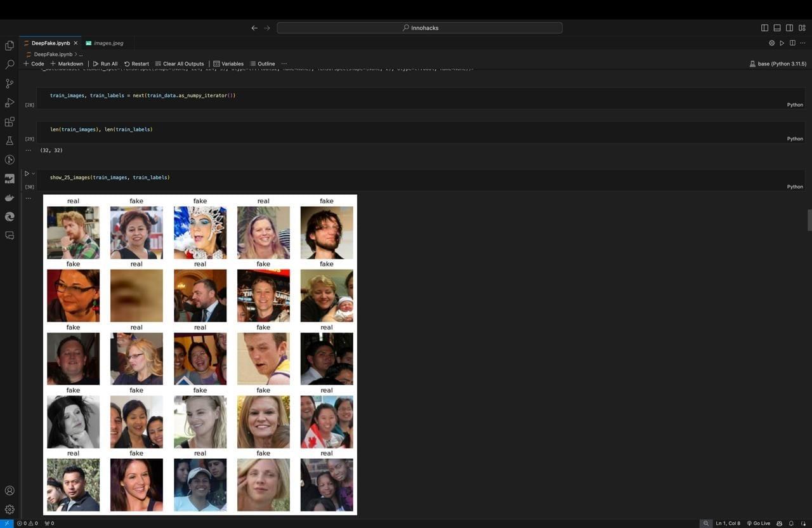The height and width of the screenshot is (528, 812).
Task: Toggle the primary side bar layout icon
Action: click(764, 28)
